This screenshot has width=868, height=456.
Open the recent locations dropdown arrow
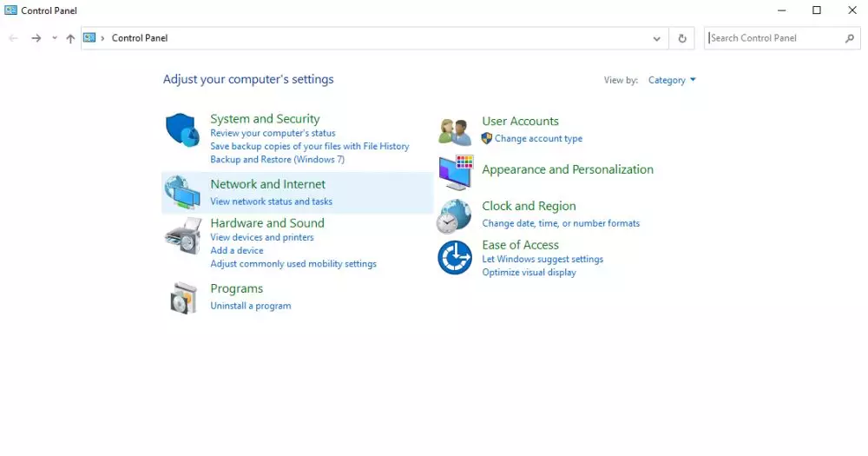coord(54,38)
